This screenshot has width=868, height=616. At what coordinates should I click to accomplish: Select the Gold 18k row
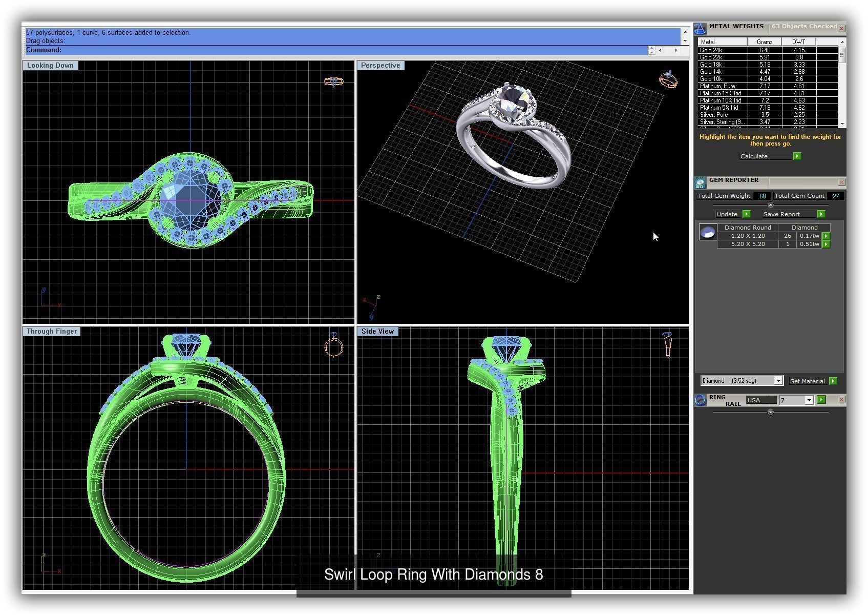point(768,65)
